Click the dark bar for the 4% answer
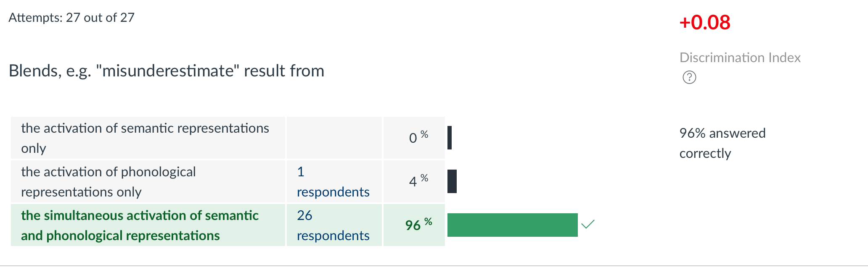The height and width of the screenshot is (267, 868). 452,181
